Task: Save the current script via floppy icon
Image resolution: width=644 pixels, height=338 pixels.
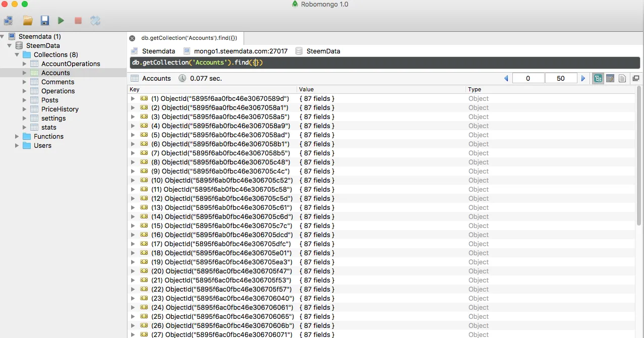Action: coord(45,21)
